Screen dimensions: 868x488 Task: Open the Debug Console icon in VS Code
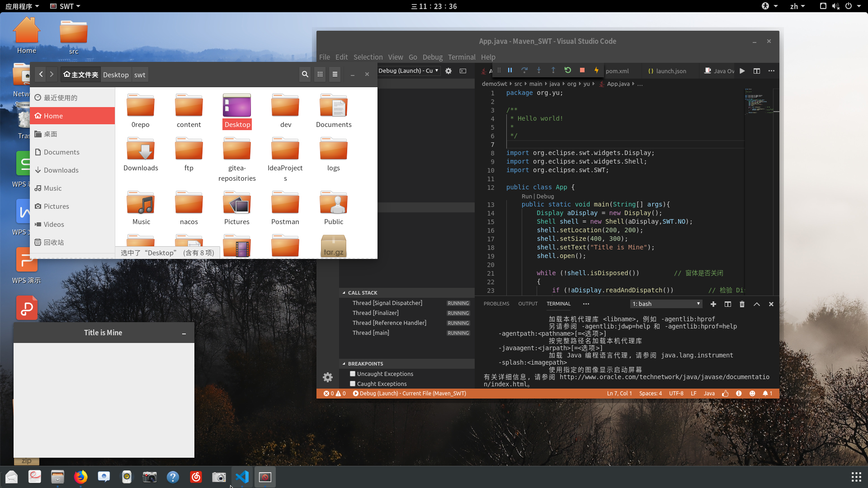coord(463,71)
